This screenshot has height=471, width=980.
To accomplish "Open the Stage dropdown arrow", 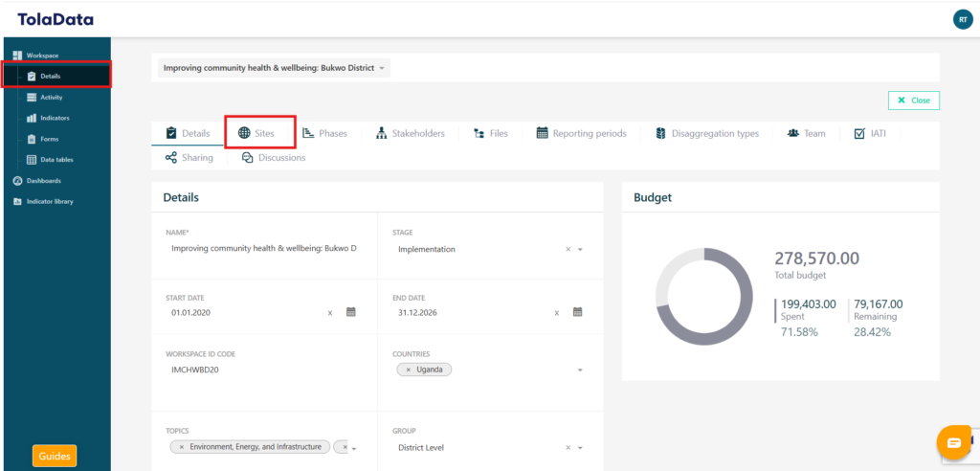I will point(580,250).
